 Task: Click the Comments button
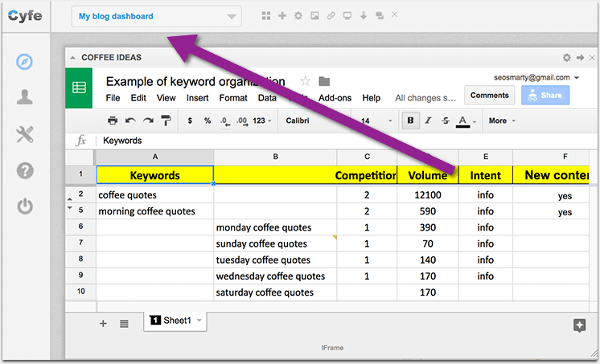click(489, 95)
